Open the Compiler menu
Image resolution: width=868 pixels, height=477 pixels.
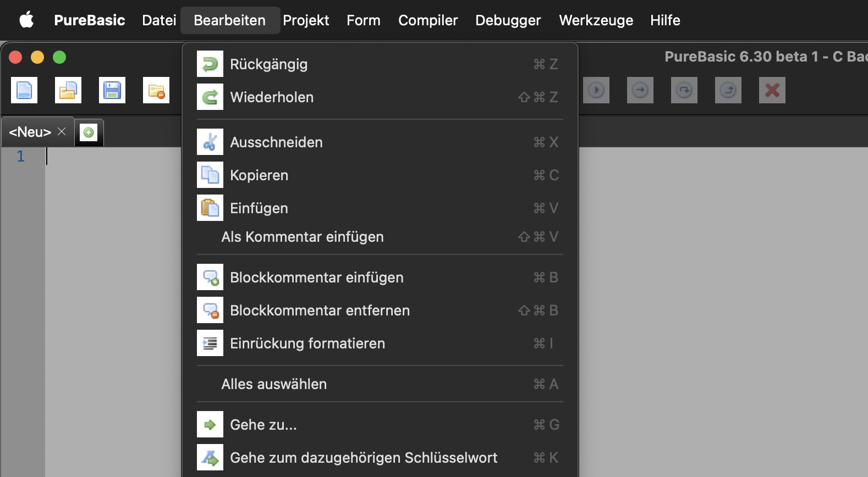pyautogui.click(x=428, y=20)
